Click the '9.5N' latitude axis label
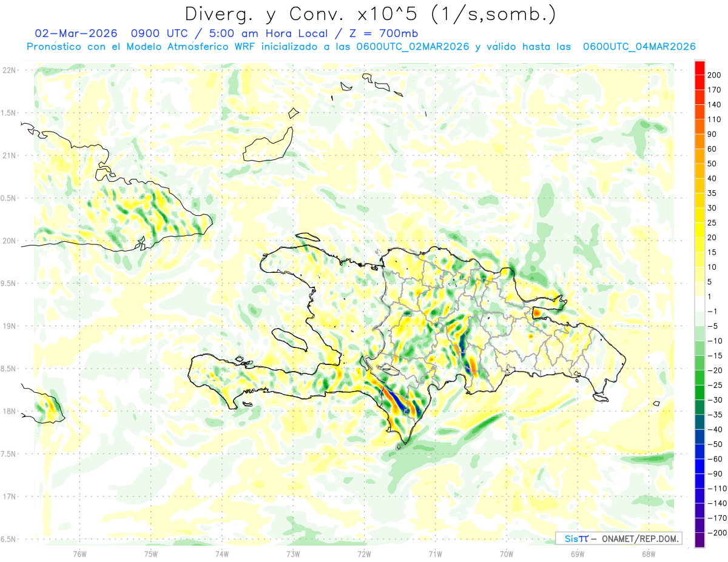The width and height of the screenshot is (728, 562). coord(8,284)
